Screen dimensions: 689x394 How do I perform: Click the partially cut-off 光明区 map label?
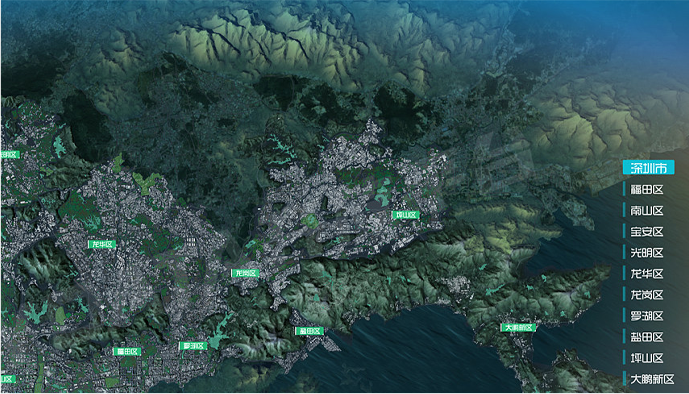(10, 155)
